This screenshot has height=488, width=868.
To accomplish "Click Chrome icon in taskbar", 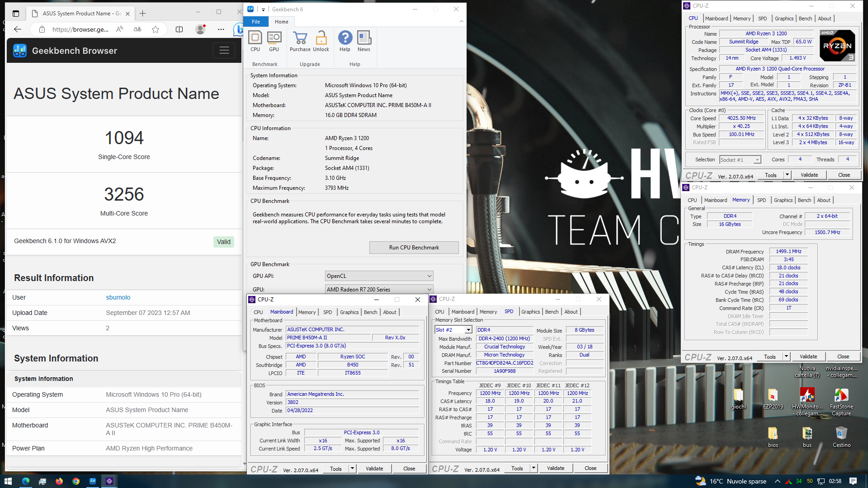I will pos(76,481).
